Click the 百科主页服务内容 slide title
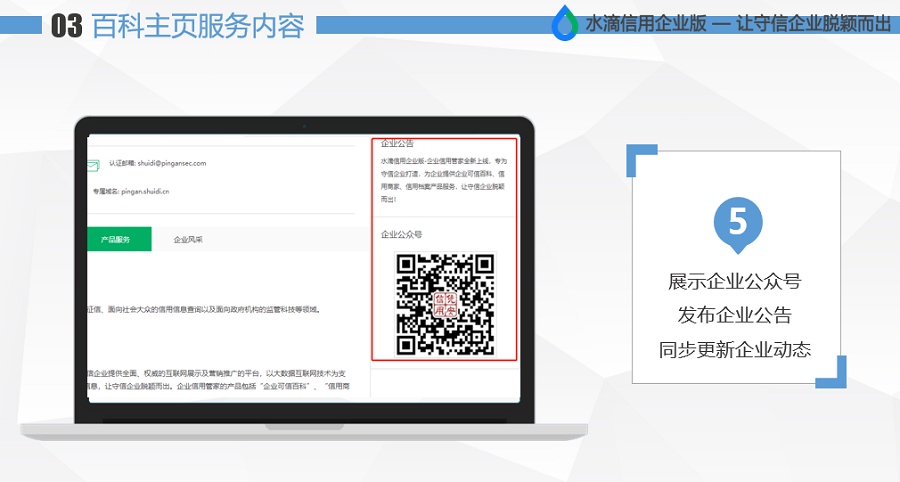The image size is (900, 482). [198, 26]
